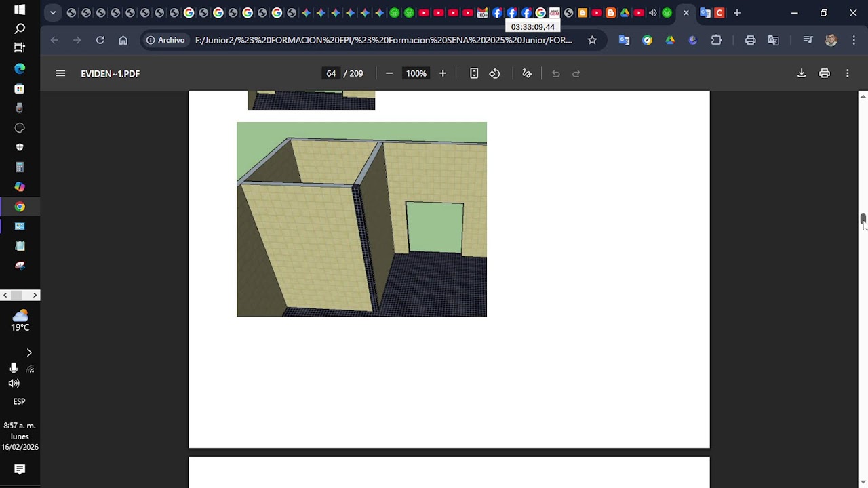868x488 pixels.
Task: Open the Google Drive extension in the toolbar
Action: coord(670,40)
